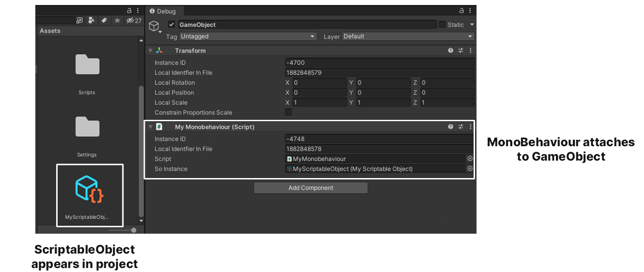Viewport: 644px width, 272px height.
Task: Open the Layer dropdown showing Default
Action: click(408, 36)
